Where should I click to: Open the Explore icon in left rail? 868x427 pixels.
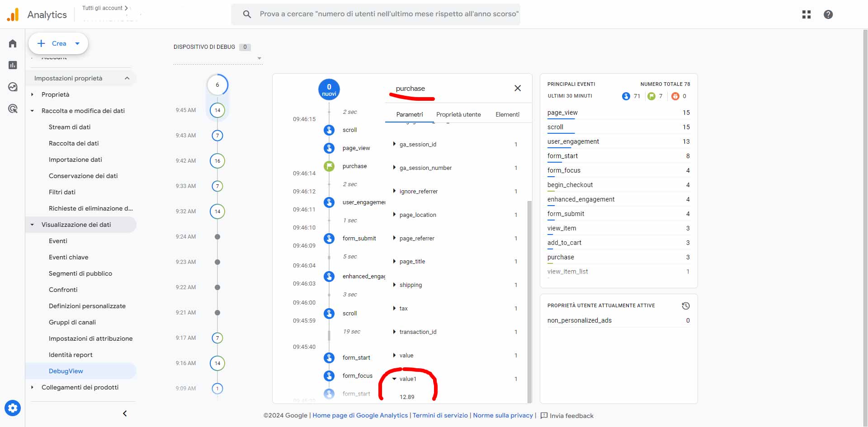13,87
